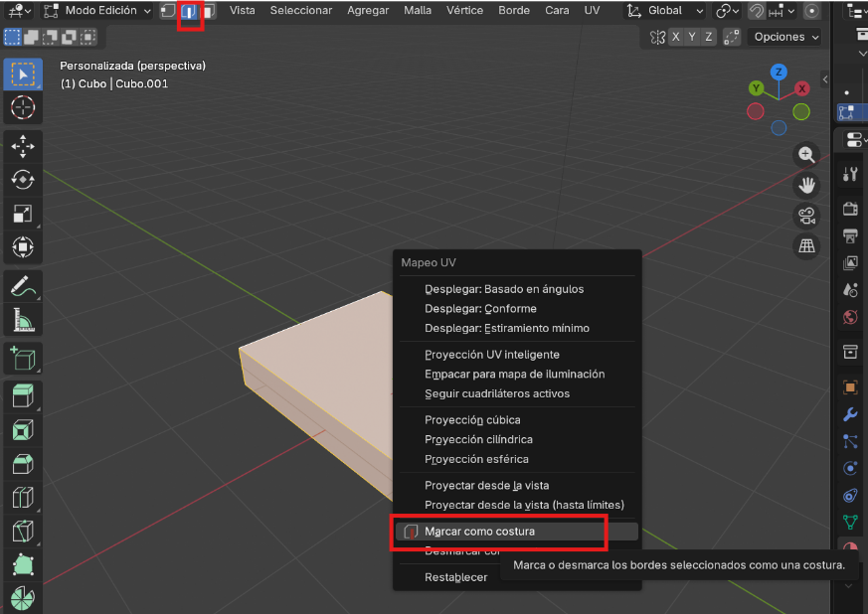Click green Y axis on gizmo
The image size is (868, 614).
757,88
